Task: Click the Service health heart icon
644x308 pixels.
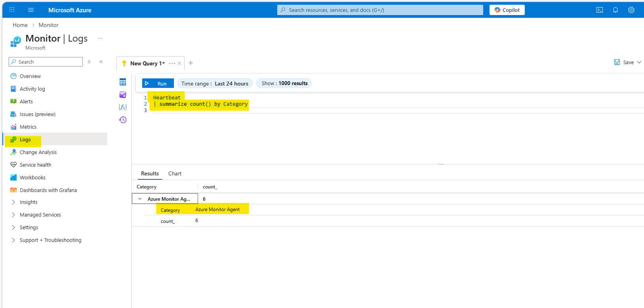Action: (13, 165)
